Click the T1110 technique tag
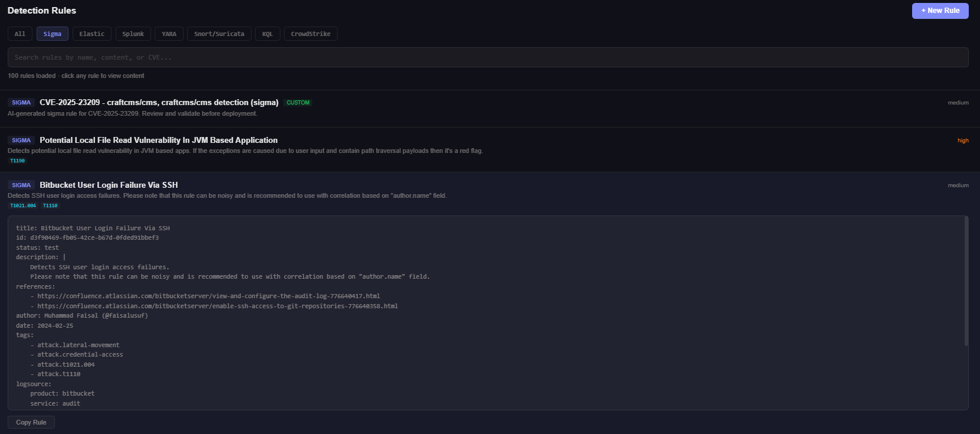Screen dimensions: 980x434 click(50, 205)
